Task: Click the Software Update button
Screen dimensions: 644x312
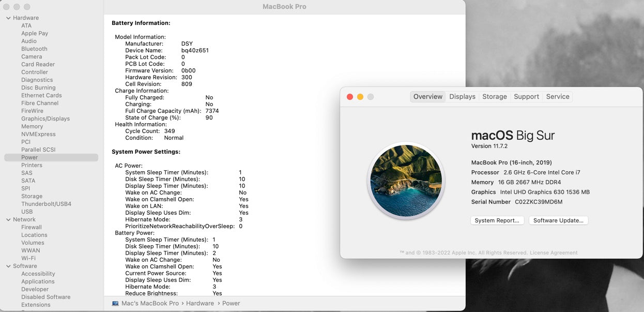Action: (558, 220)
